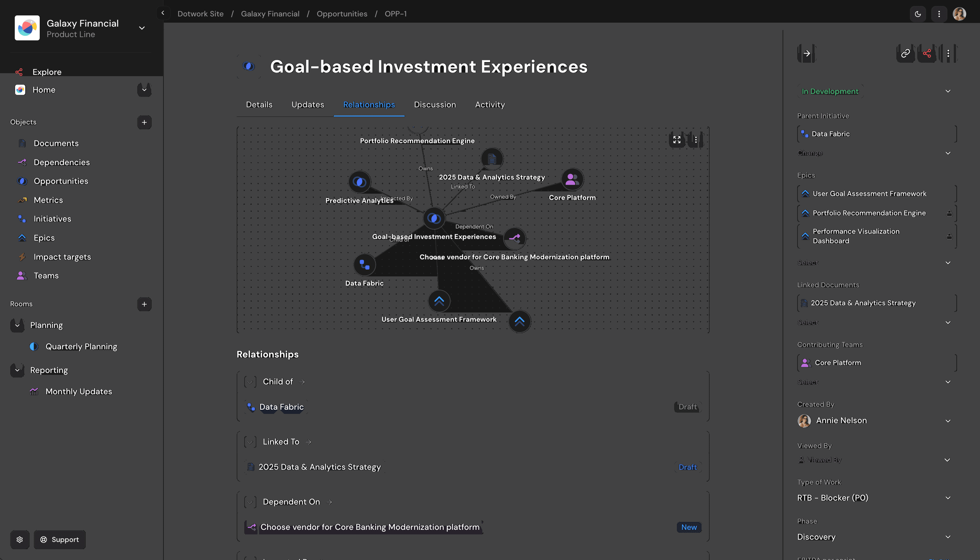Click the red share relationships icon
Screen dimensions: 980x560
[927, 53]
